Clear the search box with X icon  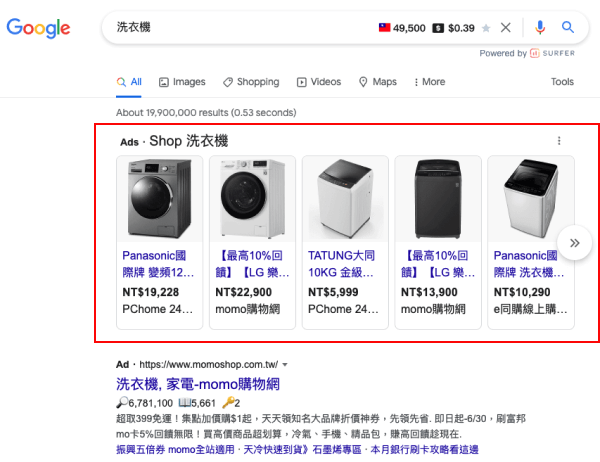506,28
